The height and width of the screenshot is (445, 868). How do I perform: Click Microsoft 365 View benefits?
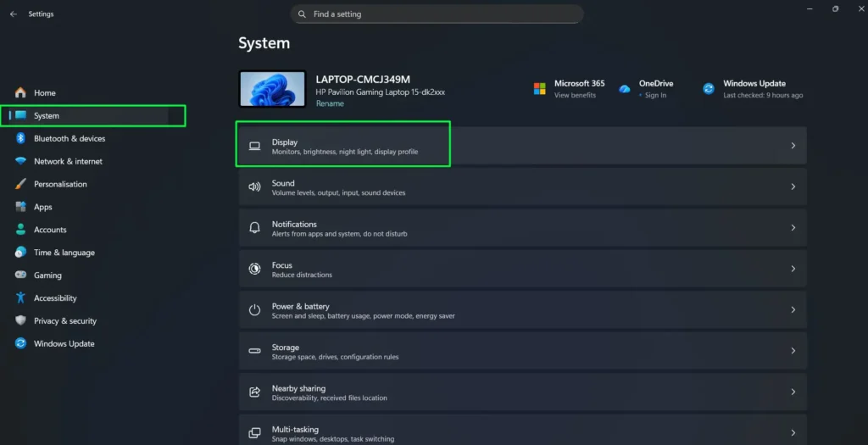point(575,95)
